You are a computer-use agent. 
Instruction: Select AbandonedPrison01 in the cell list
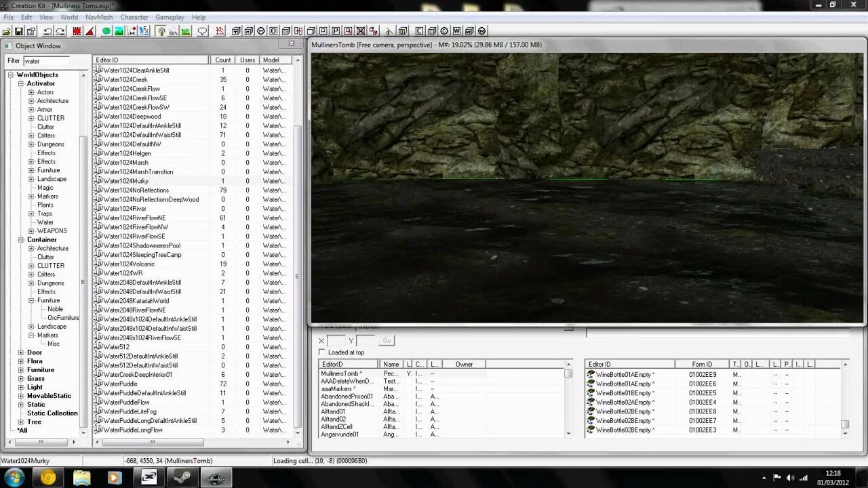pos(347,396)
